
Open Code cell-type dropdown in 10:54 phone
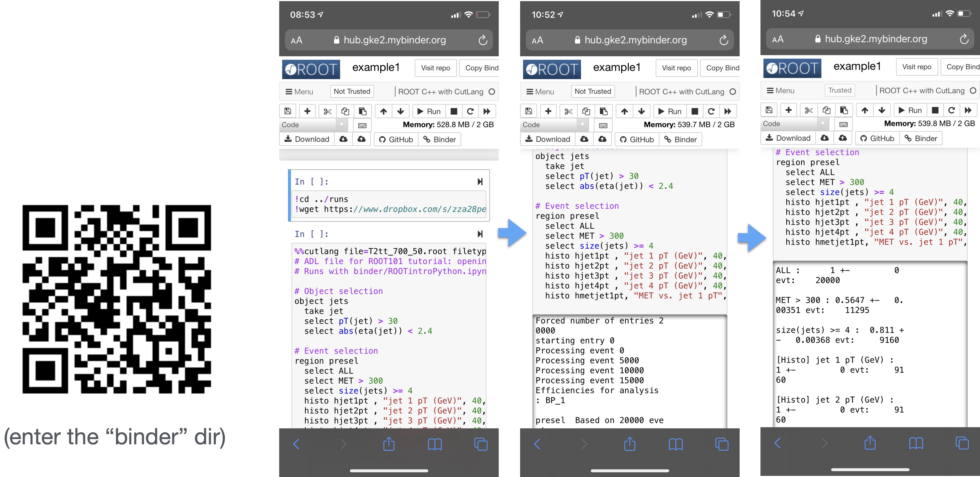pos(794,124)
